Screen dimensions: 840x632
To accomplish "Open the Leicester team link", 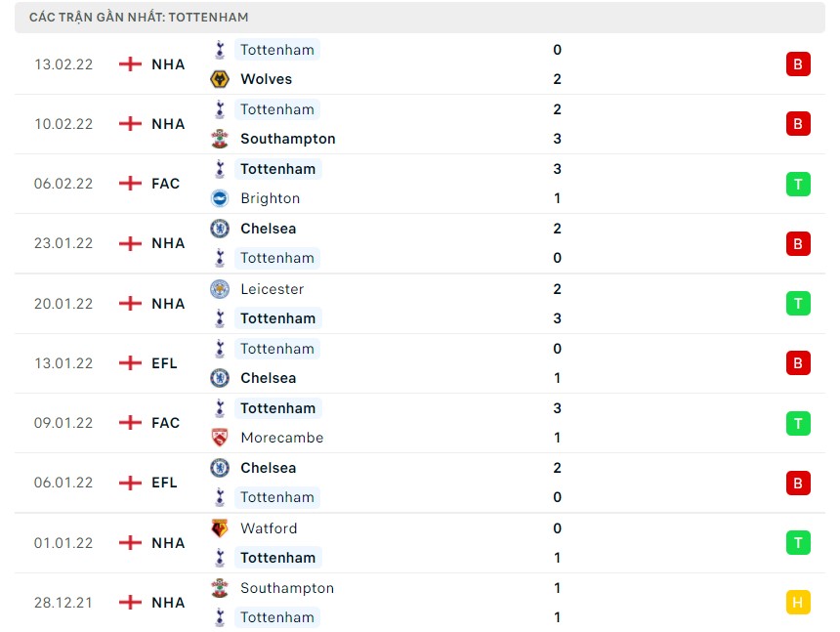I will point(272,289).
